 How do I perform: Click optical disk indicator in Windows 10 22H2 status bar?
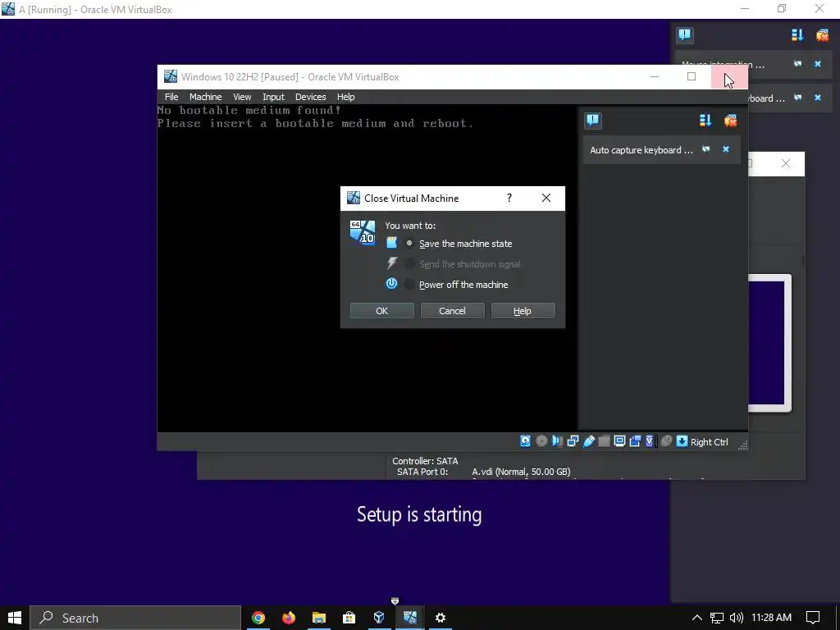pos(541,441)
